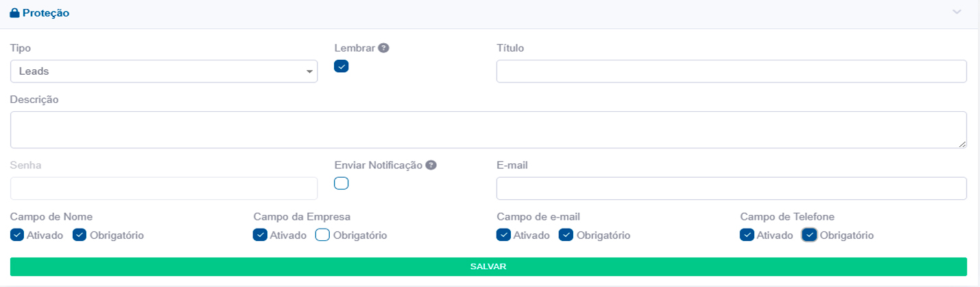Open the Tipo dropdown showing Leads
The height and width of the screenshot is (287, 980).
tap(164, 71)
